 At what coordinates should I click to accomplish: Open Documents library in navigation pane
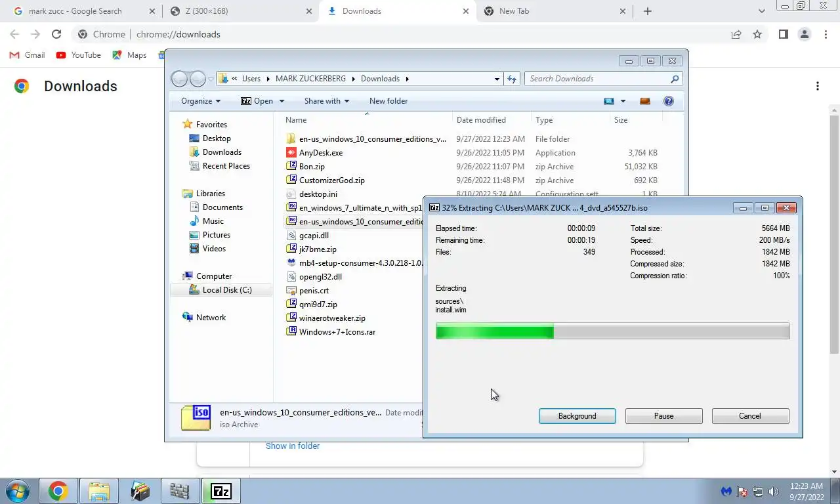(x=222, y=207)
